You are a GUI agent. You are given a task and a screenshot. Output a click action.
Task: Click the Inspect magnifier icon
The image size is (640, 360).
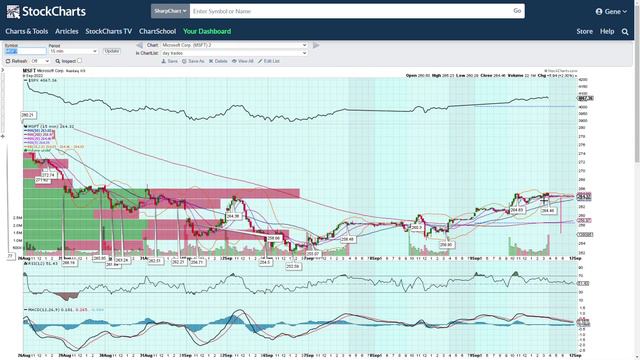click(58, 61)
